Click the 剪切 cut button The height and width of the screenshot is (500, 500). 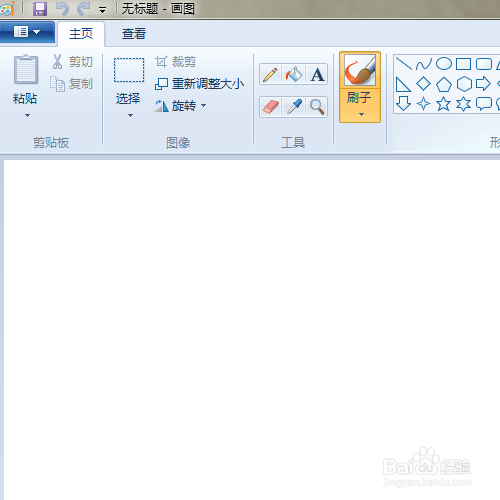point(72,62)
